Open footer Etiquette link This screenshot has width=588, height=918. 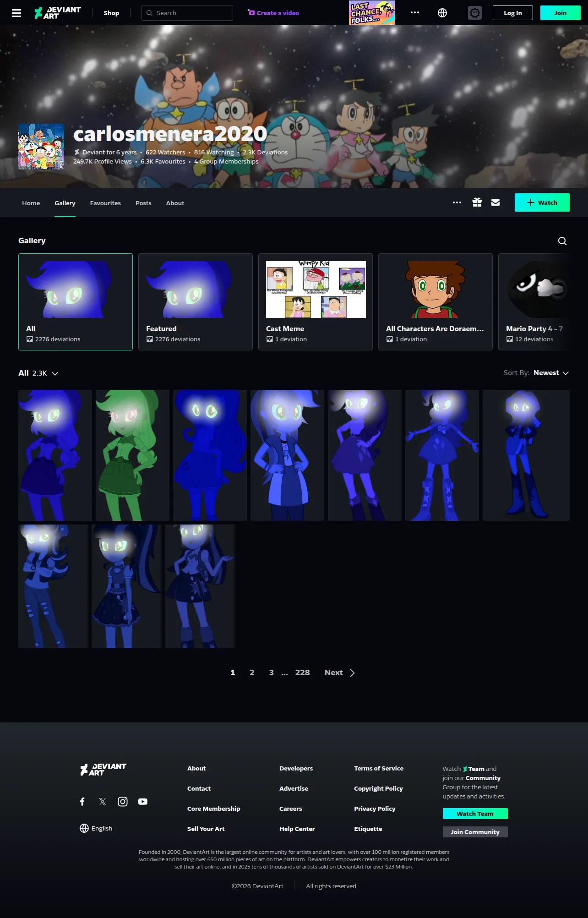(x=368, y=829)
